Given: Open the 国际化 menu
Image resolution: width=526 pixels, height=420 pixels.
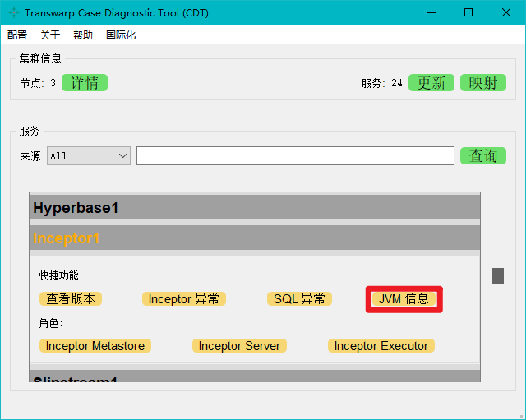Looking at the screenshot, I should click(x=121, y=35).
